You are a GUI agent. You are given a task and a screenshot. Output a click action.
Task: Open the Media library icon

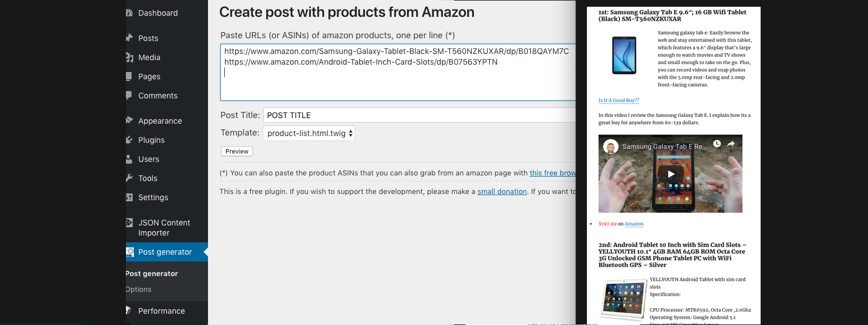pos(129,57)
